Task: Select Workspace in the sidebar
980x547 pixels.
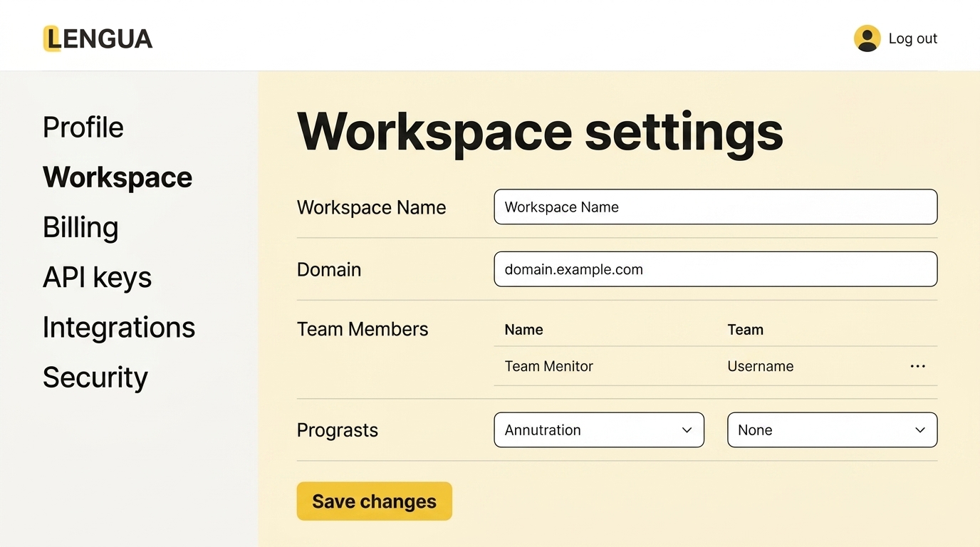Action: pos(118,177)
